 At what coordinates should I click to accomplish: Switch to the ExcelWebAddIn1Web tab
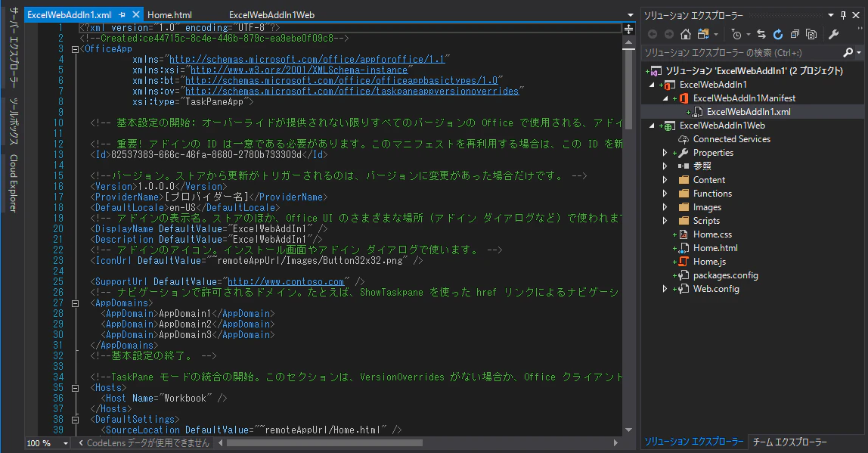pos(271,15)
